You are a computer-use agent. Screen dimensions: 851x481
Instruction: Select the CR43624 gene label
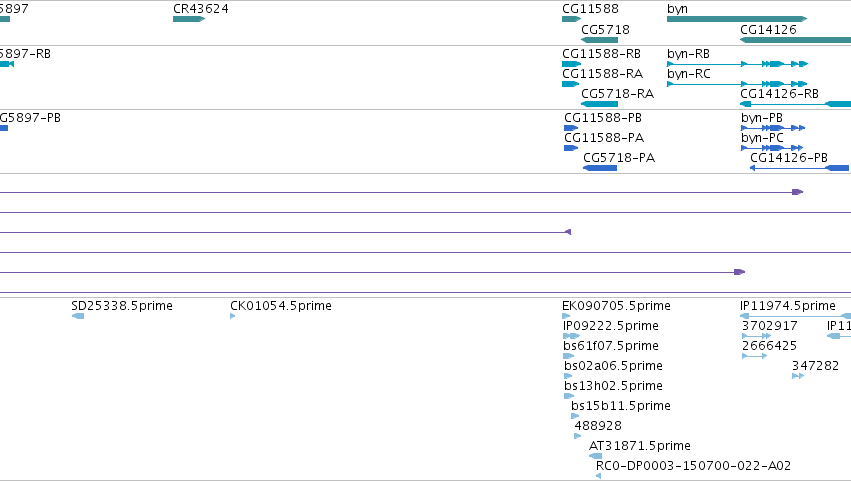[x=200, y=9]
